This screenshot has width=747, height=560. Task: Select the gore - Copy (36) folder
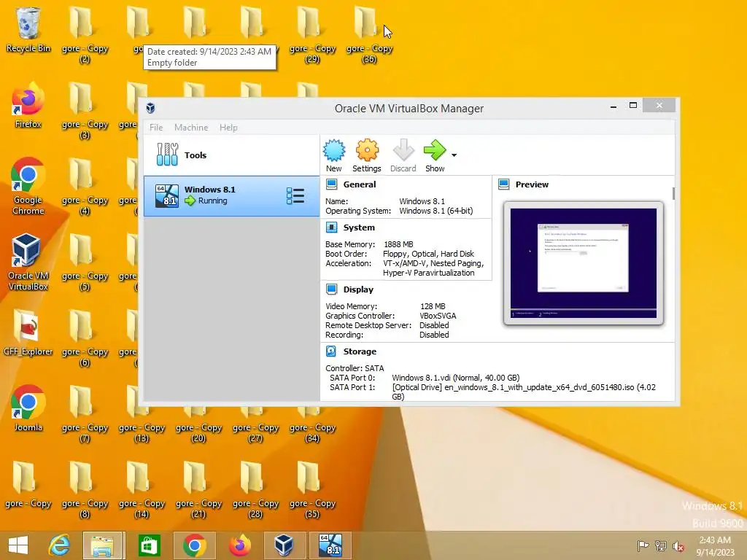click(x=369, y=34)
